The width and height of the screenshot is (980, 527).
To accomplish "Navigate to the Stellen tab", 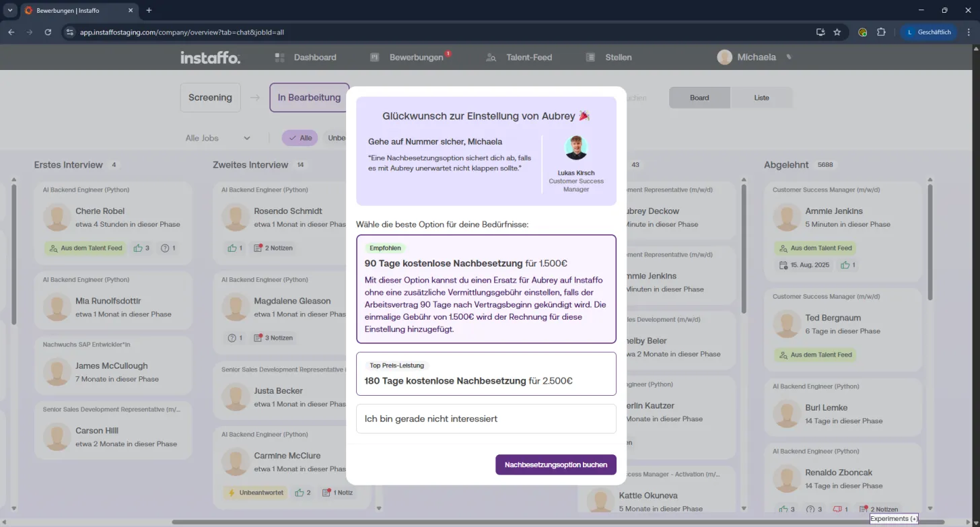I will [x=609, y=57].
